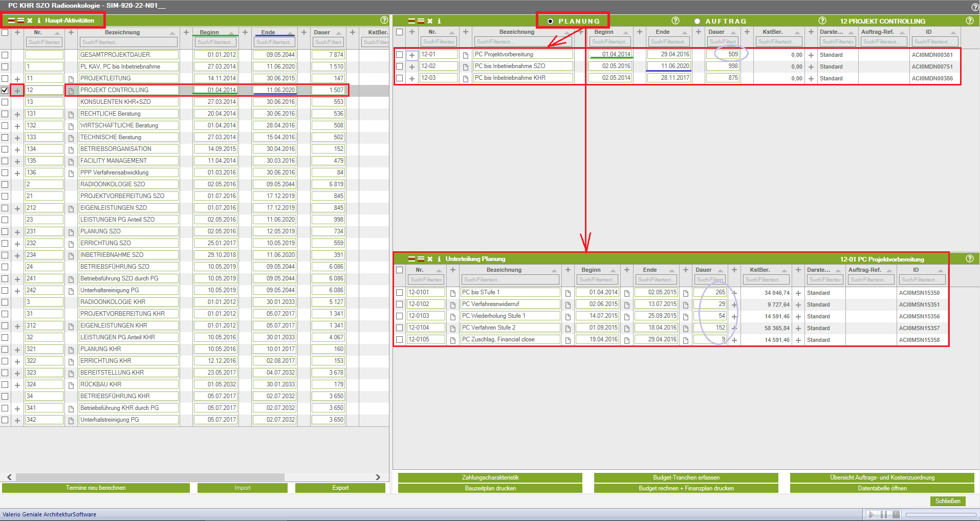Open help icon of Unterteilung Planung panel

(969, 259)
